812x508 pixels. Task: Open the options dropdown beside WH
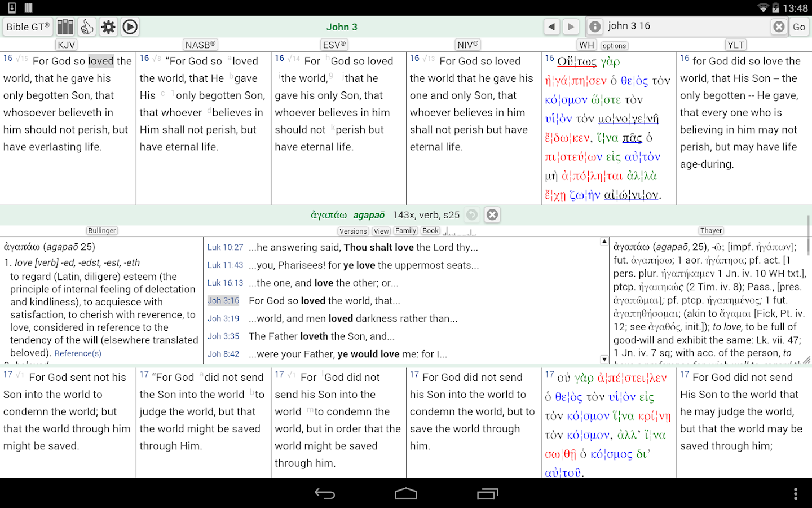614,45
